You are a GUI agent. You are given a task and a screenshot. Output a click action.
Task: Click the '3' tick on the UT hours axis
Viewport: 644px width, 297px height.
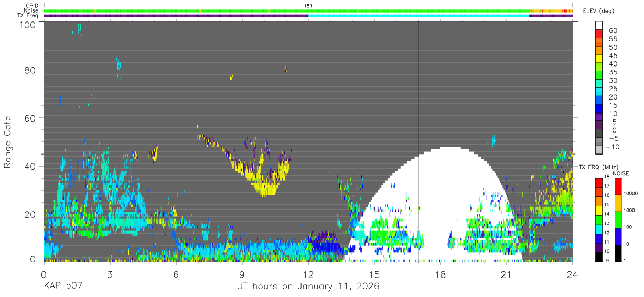click(x=110, y=275)
